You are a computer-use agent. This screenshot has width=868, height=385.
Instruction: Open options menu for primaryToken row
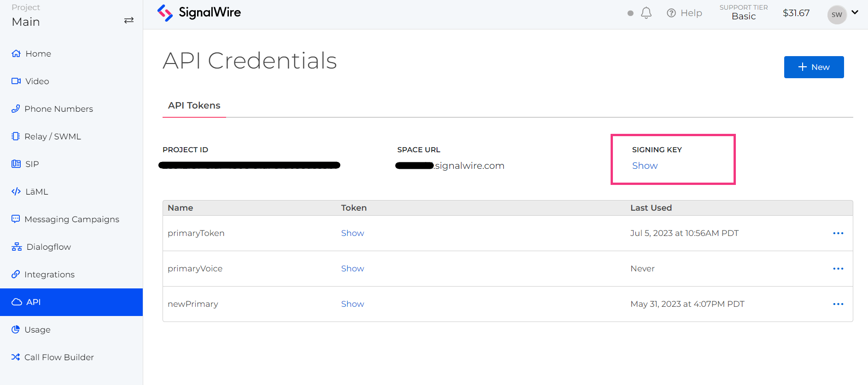[838, 233]
